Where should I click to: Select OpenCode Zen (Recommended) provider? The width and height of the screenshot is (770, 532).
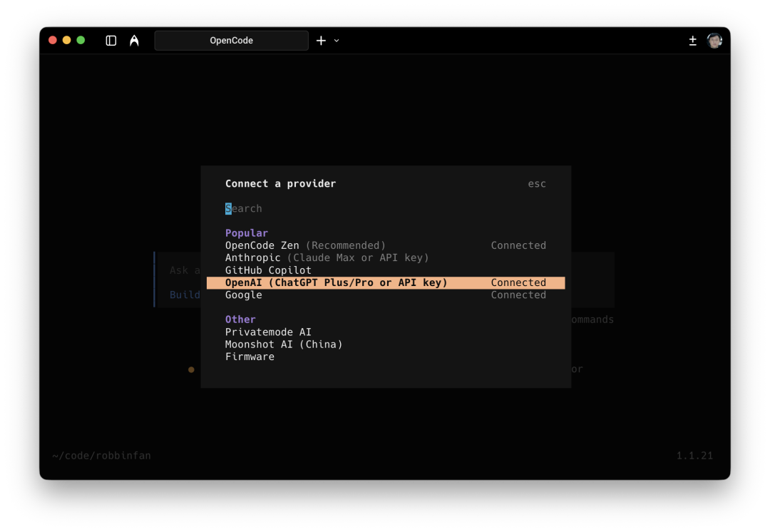(x=305, y=245)
